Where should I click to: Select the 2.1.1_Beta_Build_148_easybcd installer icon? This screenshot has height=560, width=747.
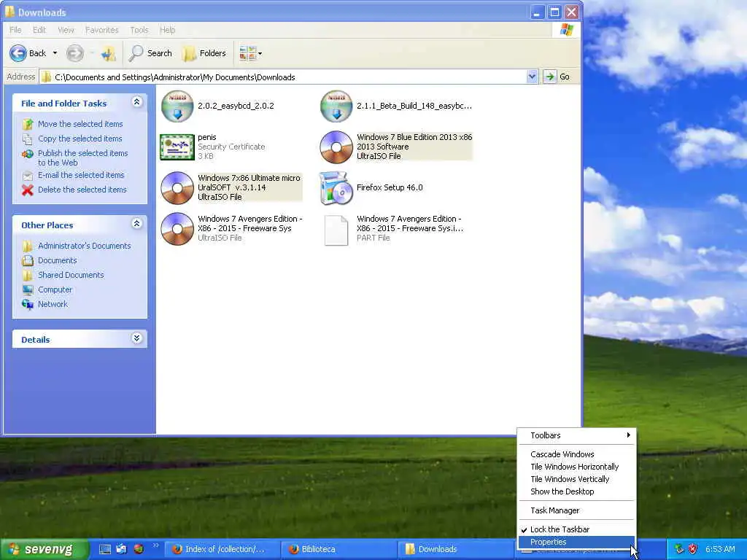click(x=336, y=106)
